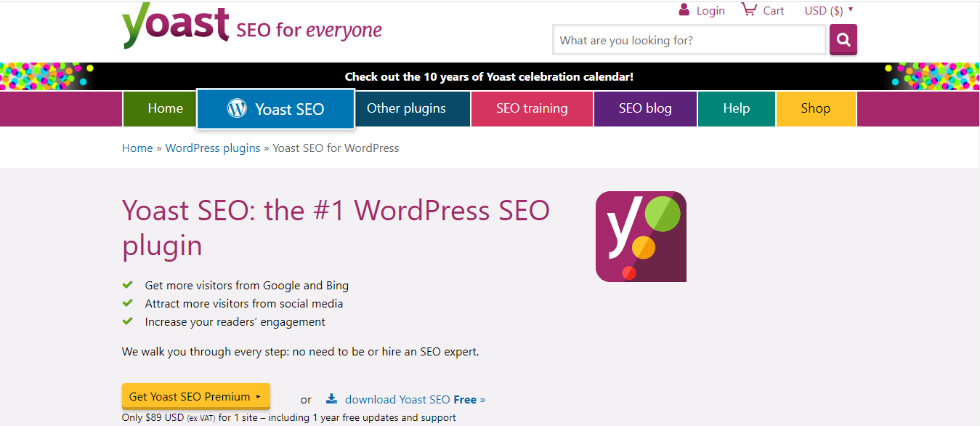Follow the WordPress plugins breadcrumb link
980x426 pixels.
coord(213,148)
